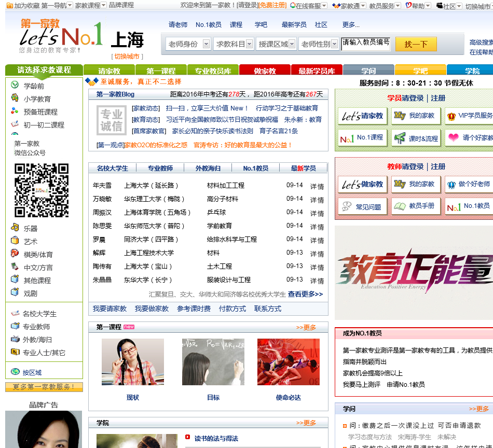493x448 pixels.
Task: Click the 常见问题 icon
Action: click(x=347, y=206)
